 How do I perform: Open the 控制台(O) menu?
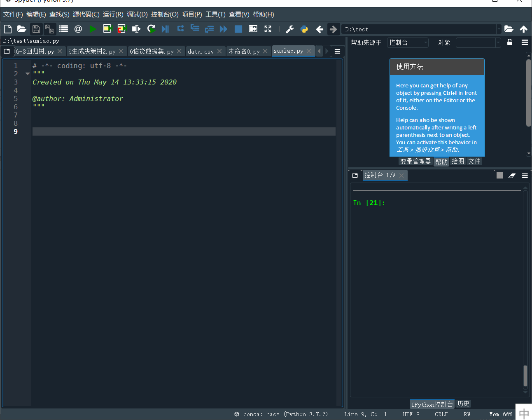click(165, 14)
